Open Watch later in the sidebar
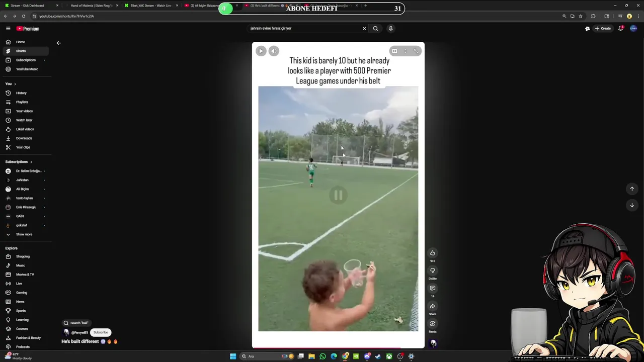This screenshot has width=644, height=362. pyautogui.click(x=26, y=120)
